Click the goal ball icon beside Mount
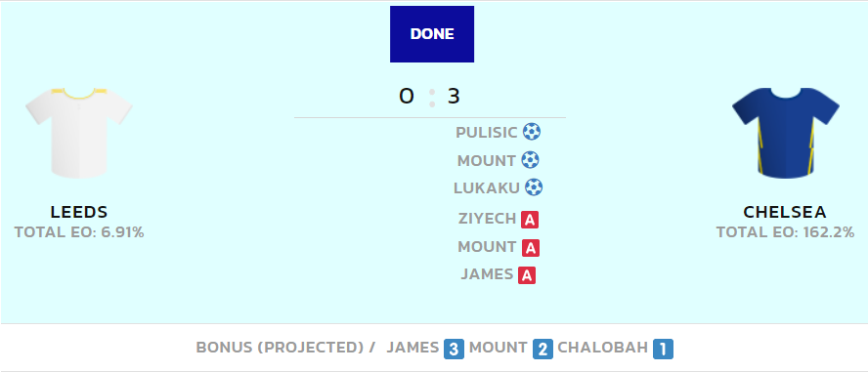Screen dimensions: 868x372 (530, 160)
